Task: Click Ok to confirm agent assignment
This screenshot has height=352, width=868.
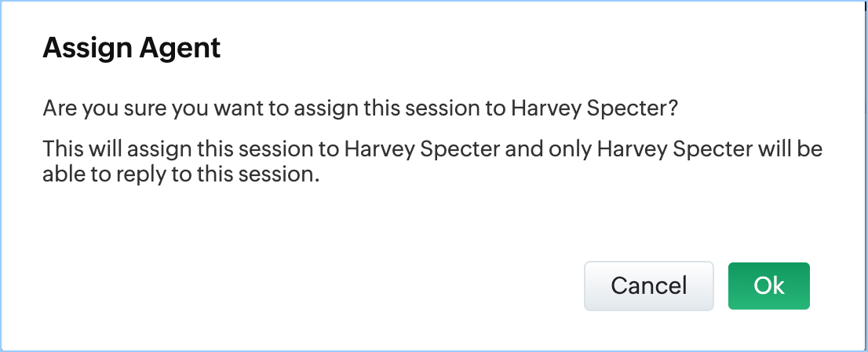Action: point(768,285)
